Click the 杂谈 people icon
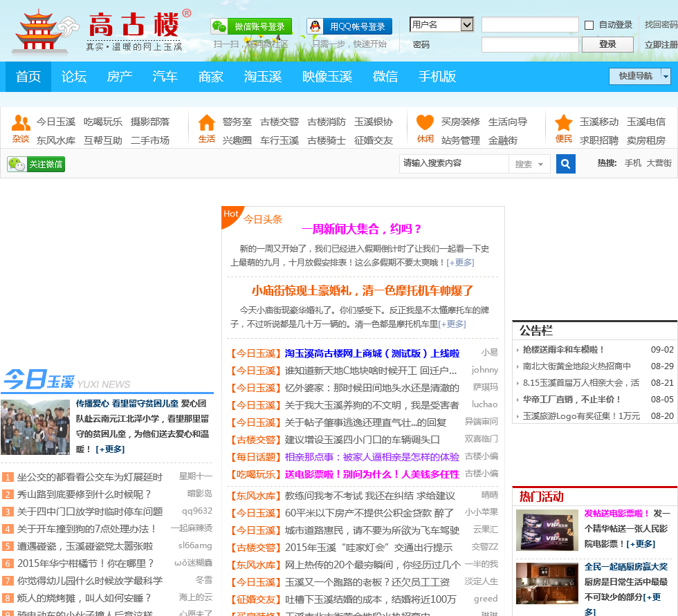 pyautogui.click(x=21, y=122)
